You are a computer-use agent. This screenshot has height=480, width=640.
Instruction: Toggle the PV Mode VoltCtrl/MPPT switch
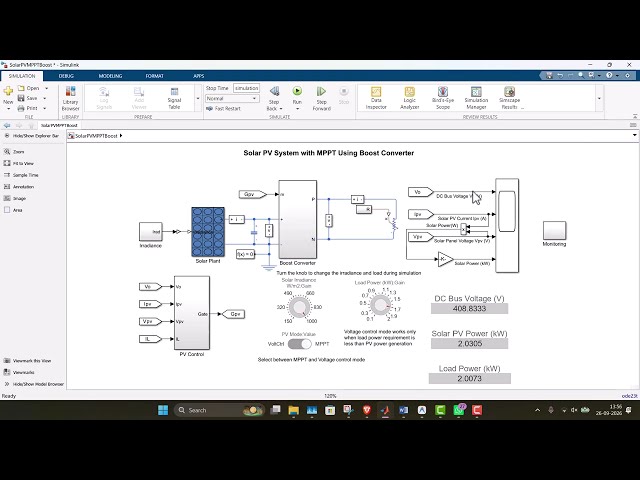[300, 344]
